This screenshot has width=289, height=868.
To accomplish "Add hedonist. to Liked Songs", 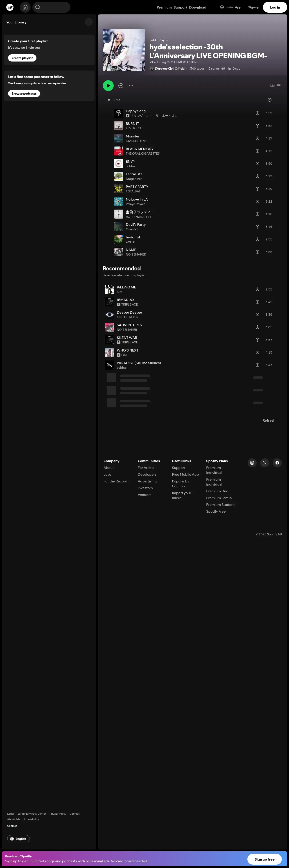I will click(257, 239).
